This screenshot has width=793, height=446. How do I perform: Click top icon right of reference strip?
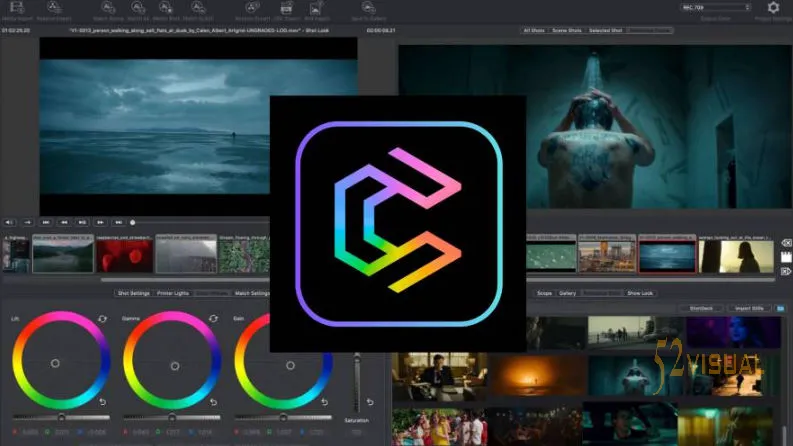click(786, 243)
